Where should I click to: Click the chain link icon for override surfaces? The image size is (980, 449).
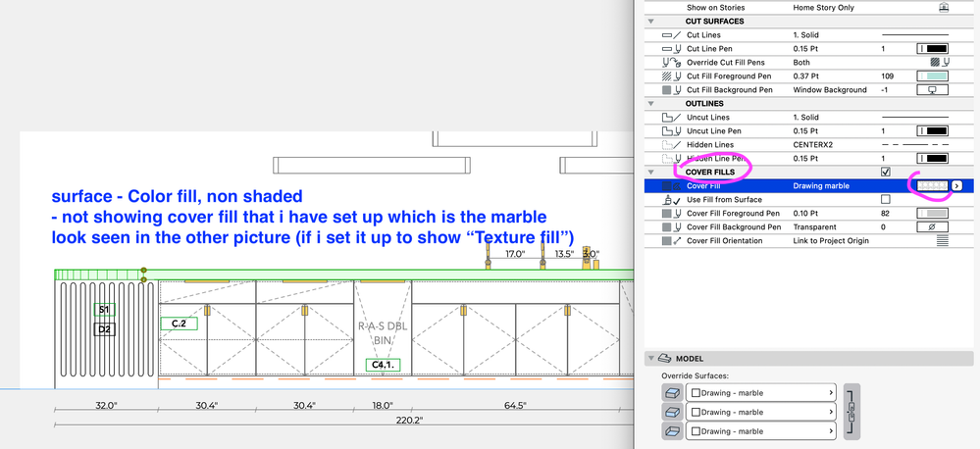click(851, 412)
